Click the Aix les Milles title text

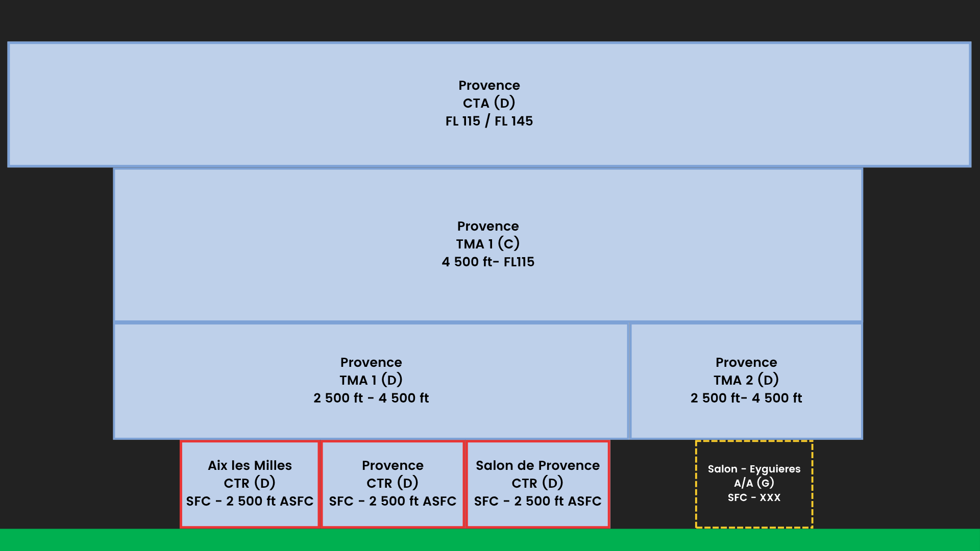(250, 465)
